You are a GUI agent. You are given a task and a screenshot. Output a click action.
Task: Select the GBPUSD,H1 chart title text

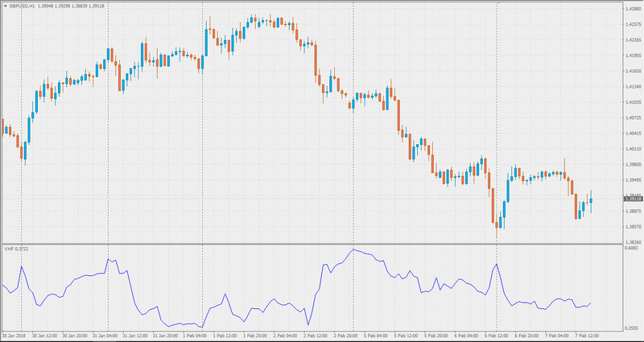(22, 7)
